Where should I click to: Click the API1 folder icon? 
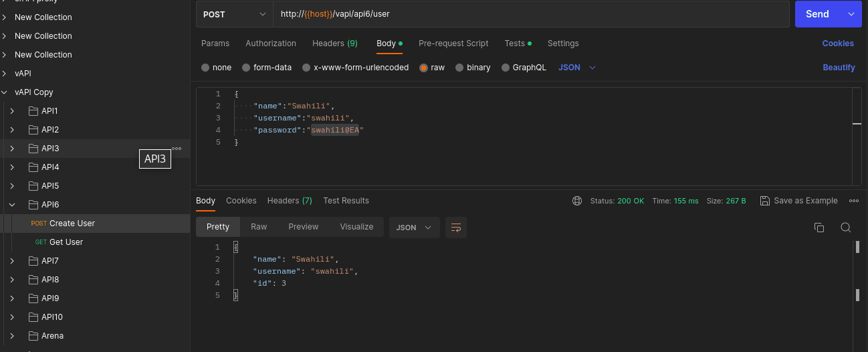click(33, 111)
